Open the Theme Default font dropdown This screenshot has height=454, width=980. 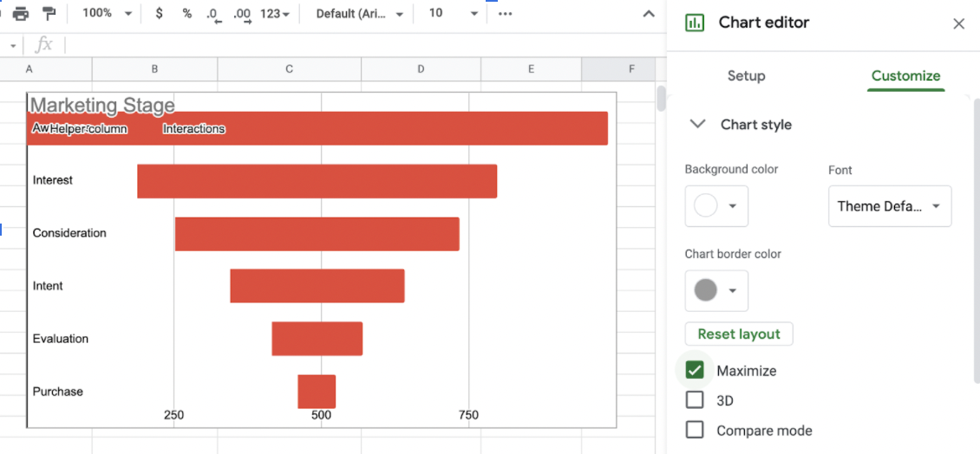click(x=889, y=206)
